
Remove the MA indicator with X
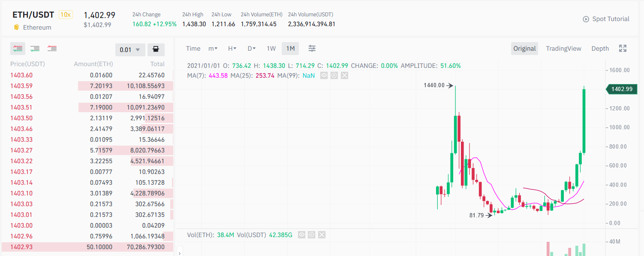pos(344,76)
